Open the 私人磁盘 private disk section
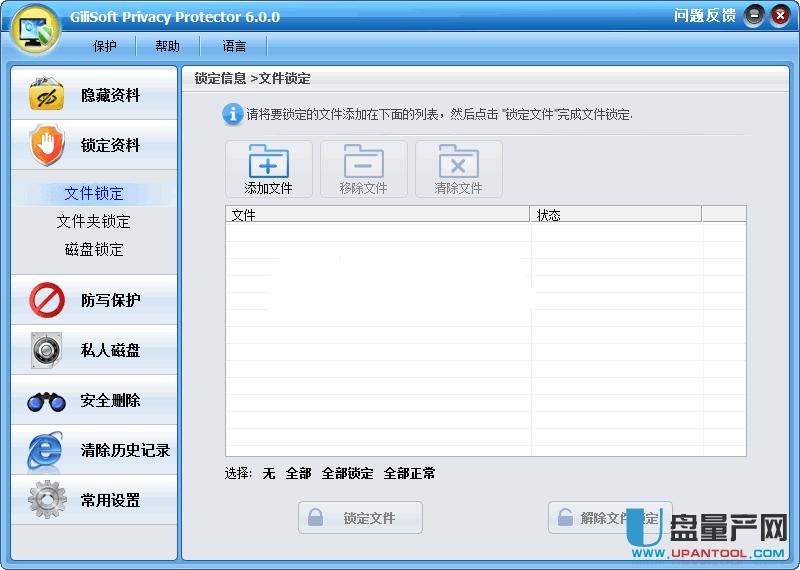The width and height of the screenshot is (800, 570). [94, 350]
